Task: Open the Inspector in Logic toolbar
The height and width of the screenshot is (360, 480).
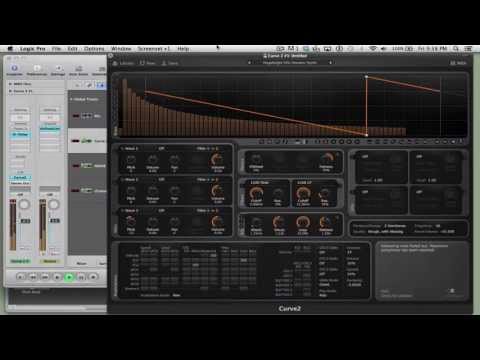Action: click(14, 70)
